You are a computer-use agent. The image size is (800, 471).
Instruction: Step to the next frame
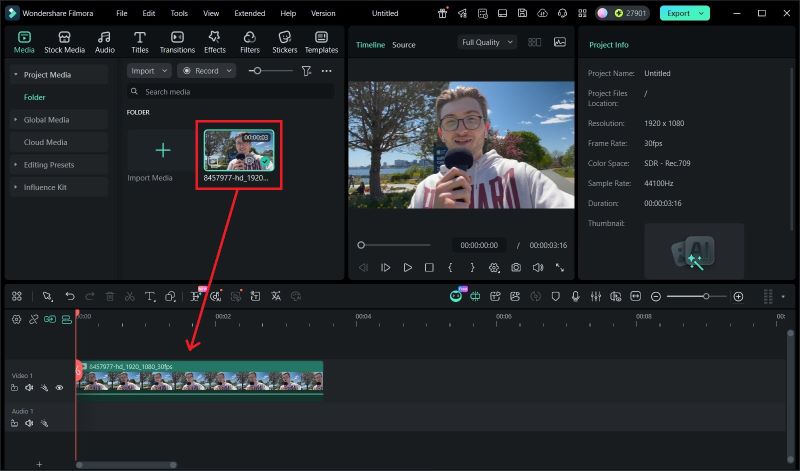385,267
